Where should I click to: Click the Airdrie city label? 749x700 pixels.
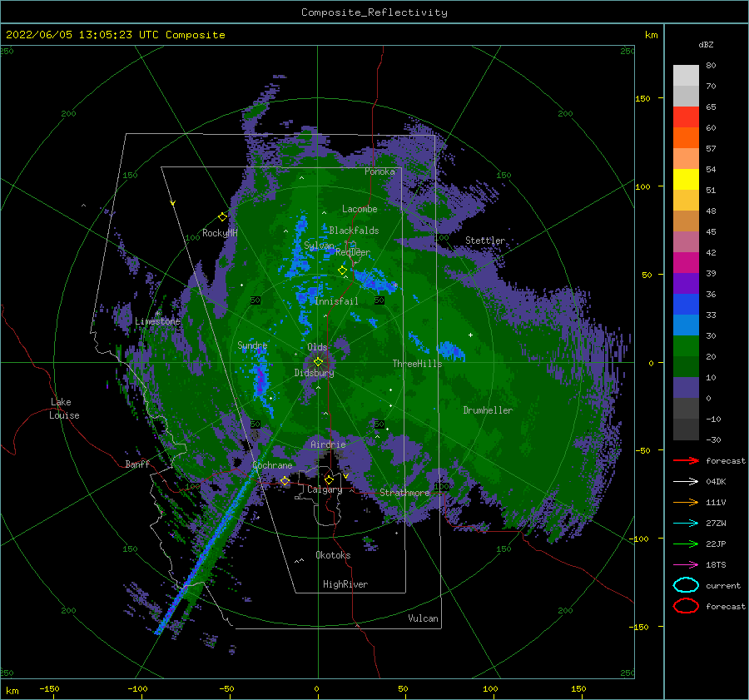(x=328, y=444)
